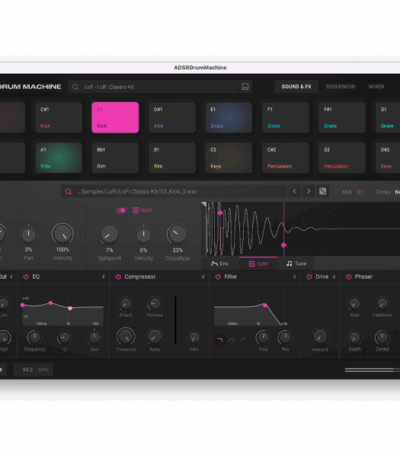This screenshot has height=457, width=400.
Task: Trigger the E1 Snare pad
Action: click(x=229, y=118)
